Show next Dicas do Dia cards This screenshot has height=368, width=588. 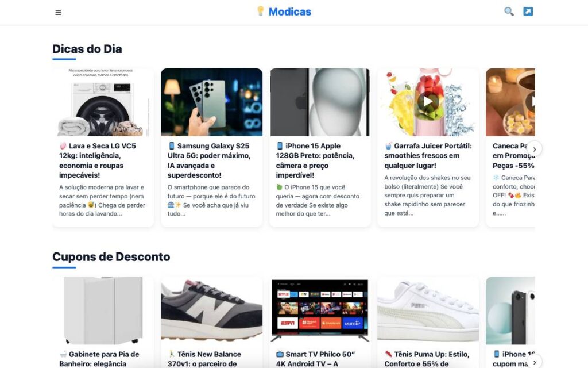pos(535,149)
